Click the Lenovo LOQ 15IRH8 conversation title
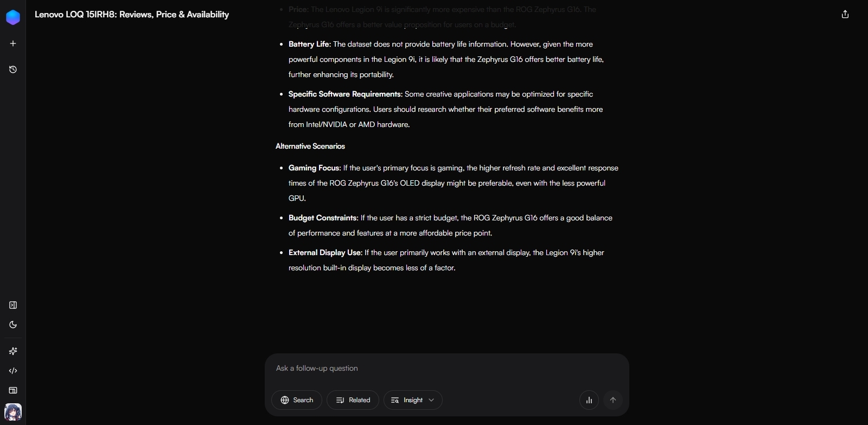The height and width of the screenshot is (425, 868). (x=132, y=15)
